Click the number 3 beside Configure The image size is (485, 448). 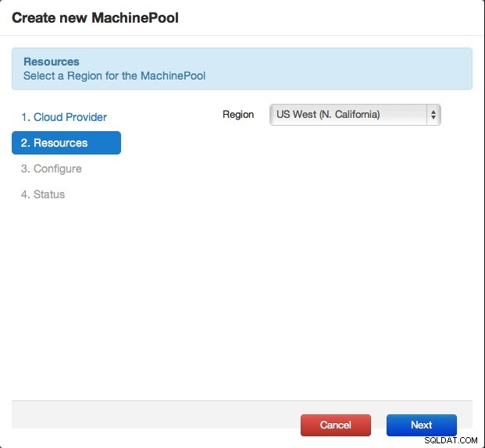point(25,169)
